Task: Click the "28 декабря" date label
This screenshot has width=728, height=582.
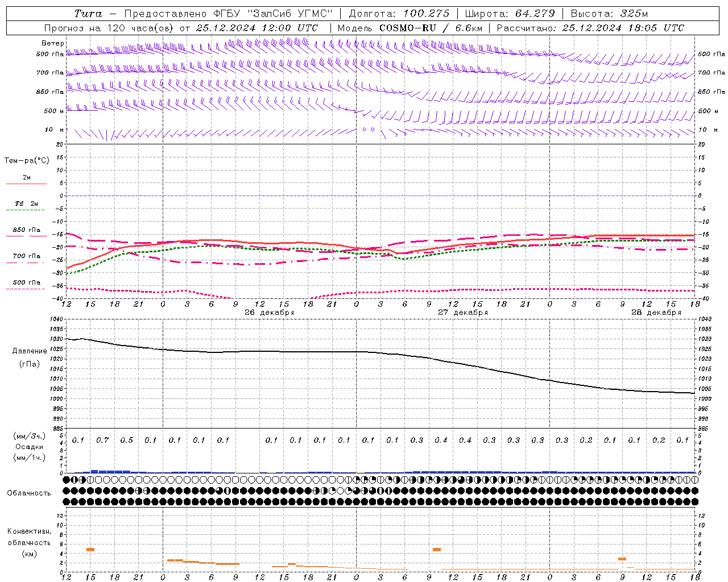Action: pos(656,313)
